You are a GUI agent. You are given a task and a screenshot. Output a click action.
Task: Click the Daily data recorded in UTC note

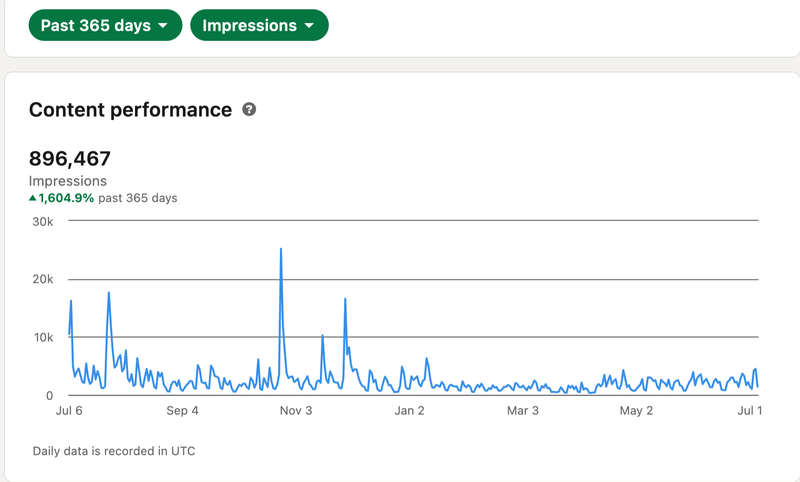[x=114, y=451]
